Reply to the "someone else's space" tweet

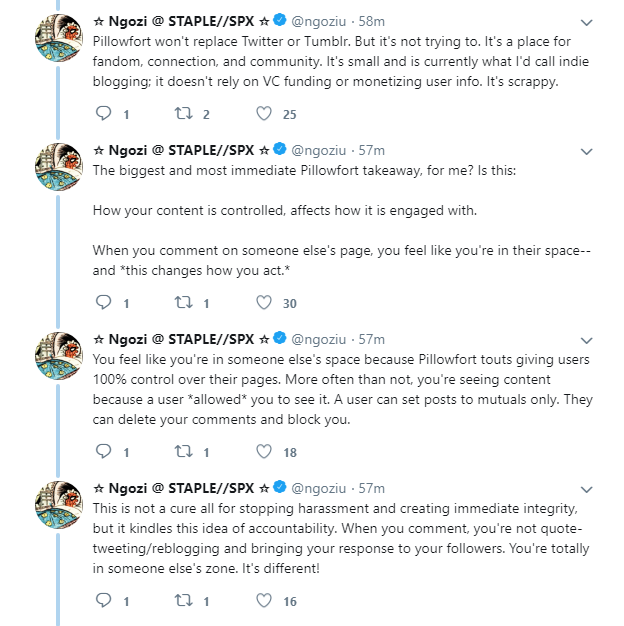pyautogui.click(x=103, y=452)
